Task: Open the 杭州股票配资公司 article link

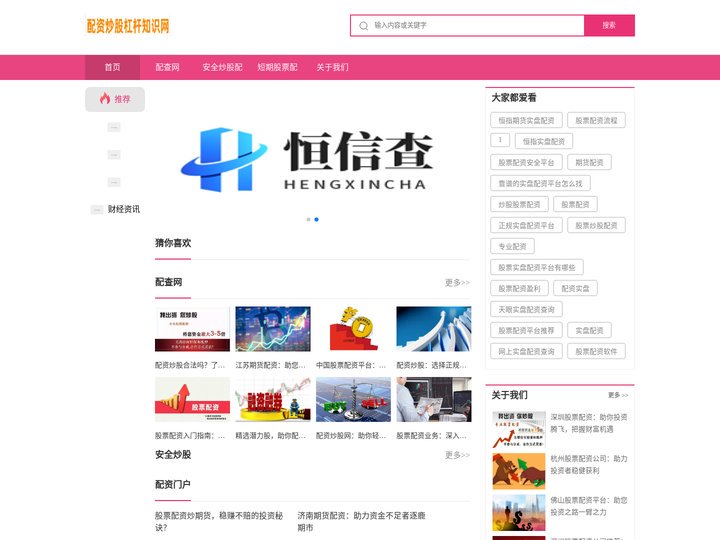Action: [589, 465]
